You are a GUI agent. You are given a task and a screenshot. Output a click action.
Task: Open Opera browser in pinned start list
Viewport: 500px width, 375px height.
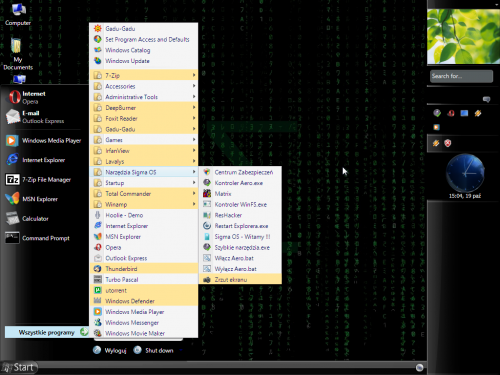pos(42,97)
